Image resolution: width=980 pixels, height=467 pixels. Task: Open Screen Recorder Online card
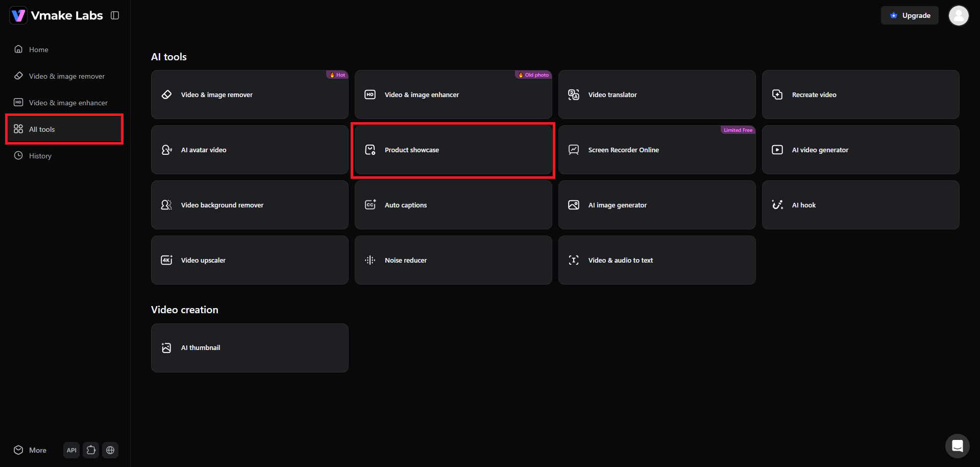click(x=657, y=150)
